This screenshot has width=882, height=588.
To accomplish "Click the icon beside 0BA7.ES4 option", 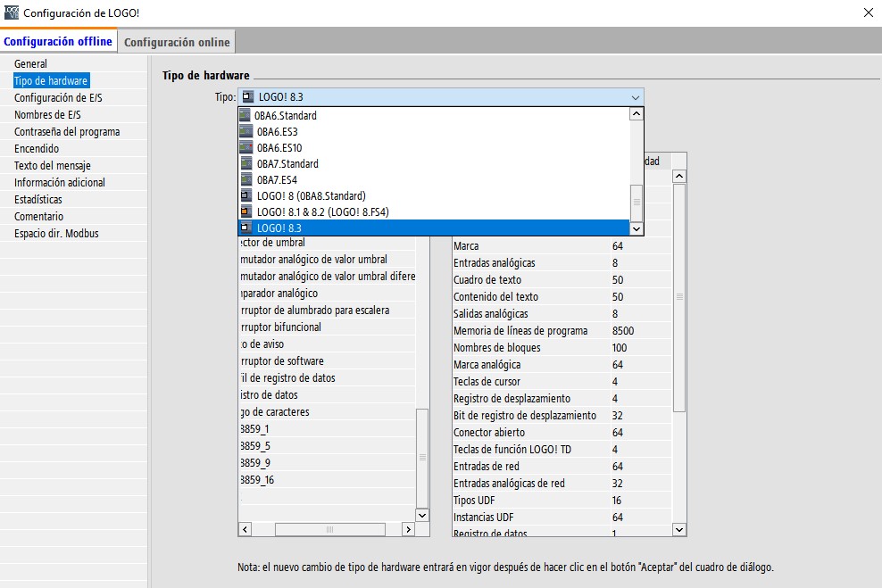I will (245, 180).
